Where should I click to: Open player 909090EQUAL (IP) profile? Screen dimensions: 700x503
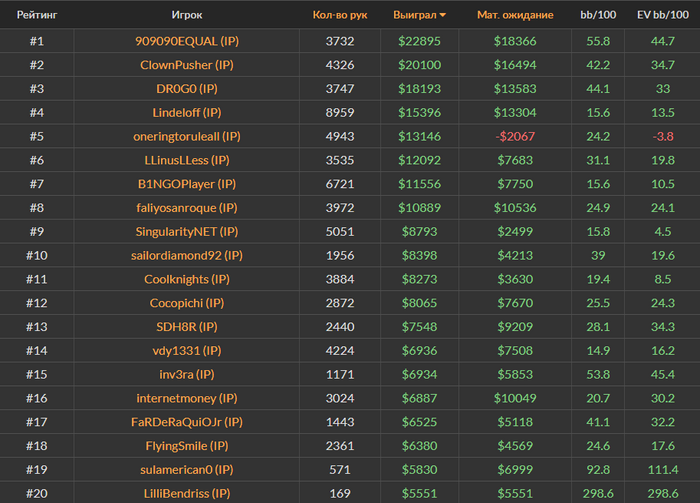tap(187, 41)
